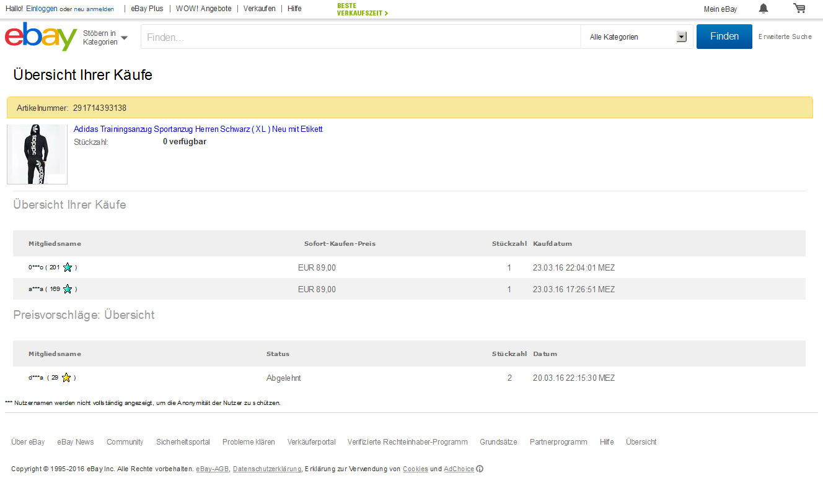
Task: Click the feedback score 169
Action: 55,289
